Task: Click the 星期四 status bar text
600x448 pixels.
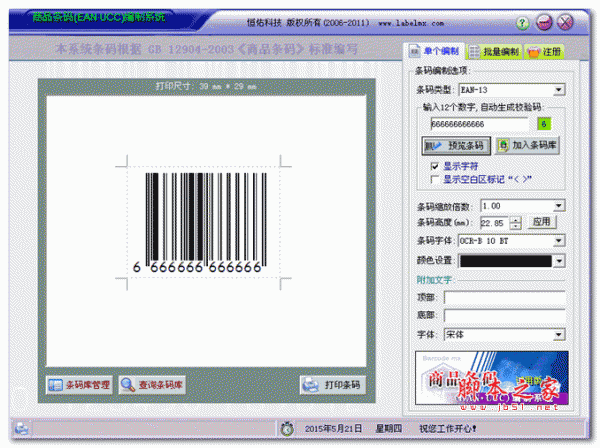Action: [x=388, y=429]
